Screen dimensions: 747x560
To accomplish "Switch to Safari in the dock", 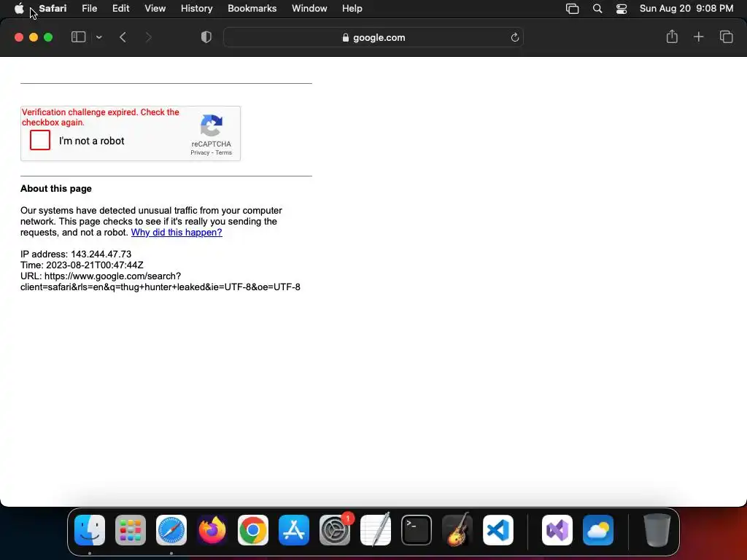I will point(171,530).
